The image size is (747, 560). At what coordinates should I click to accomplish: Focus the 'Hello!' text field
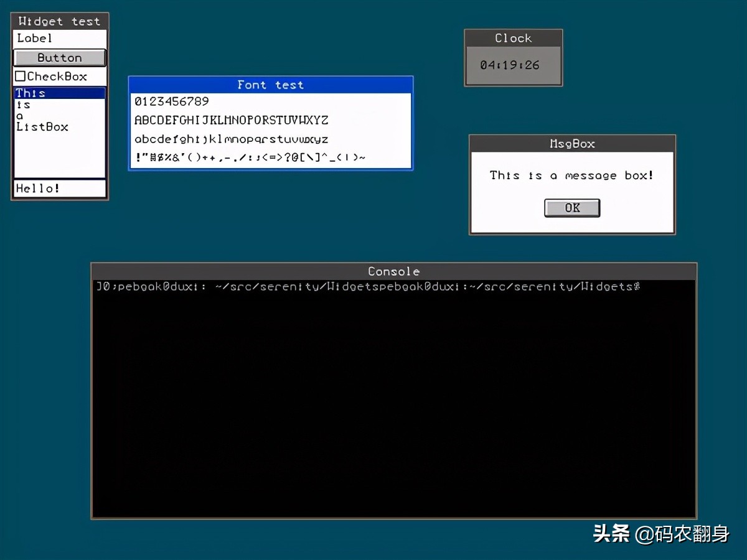point(59,189)
